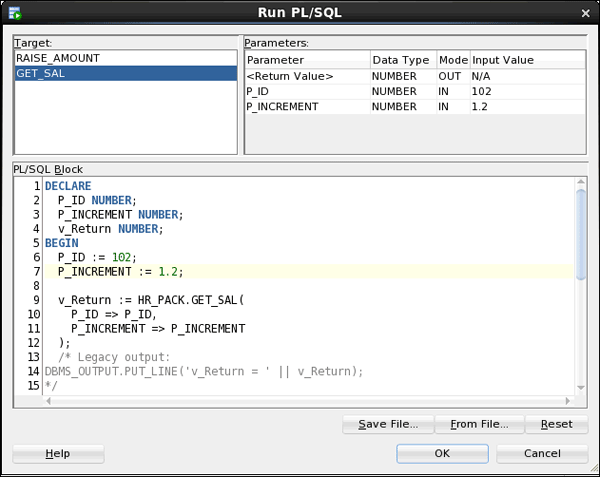Cancel the Run PL/SQL dialog
Image resolution: width=600 pixels, height=477 pixels.
(542, 453)
